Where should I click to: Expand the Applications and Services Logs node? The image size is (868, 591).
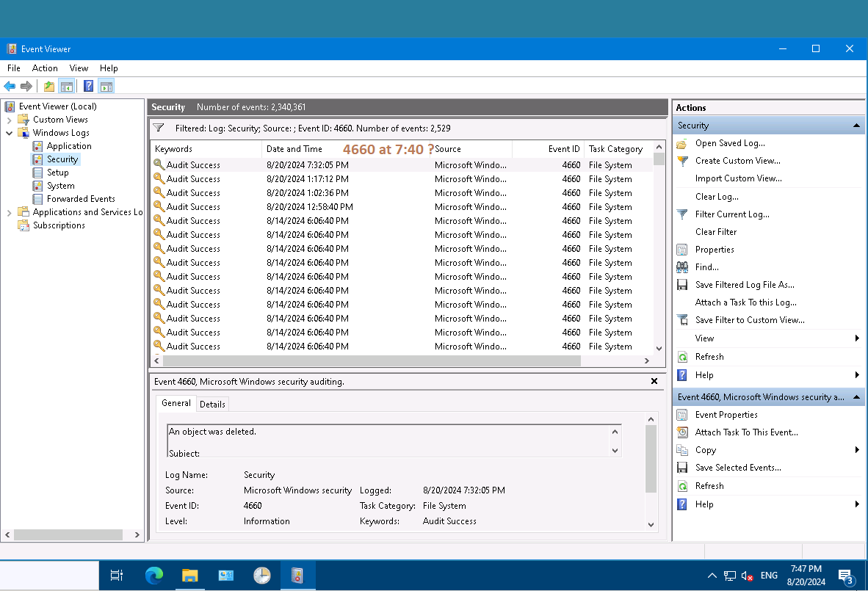pos(10,212)
